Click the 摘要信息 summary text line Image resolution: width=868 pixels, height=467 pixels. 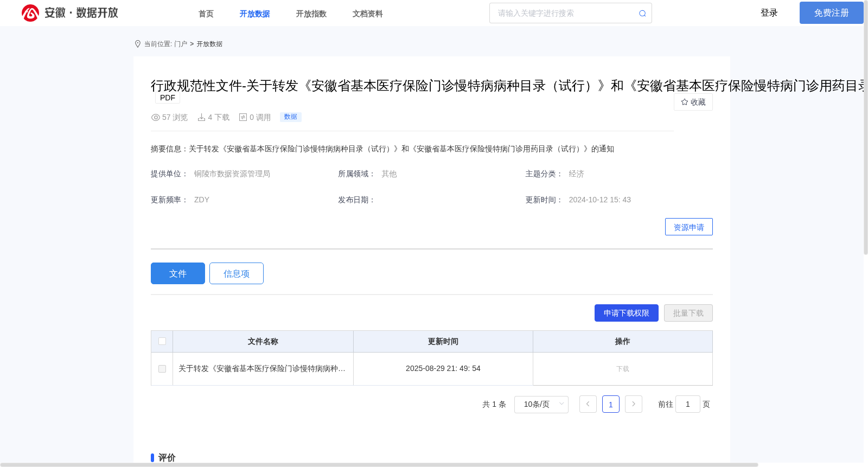click(382, 149)
